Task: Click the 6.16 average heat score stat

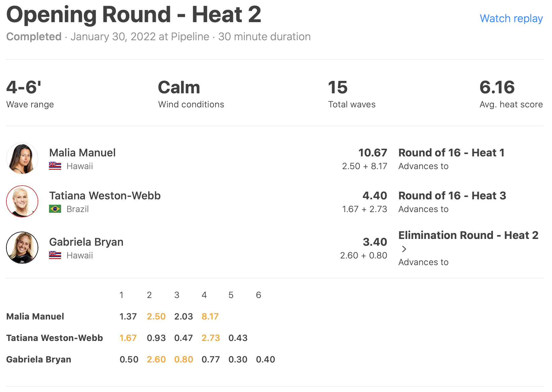Action: (497, 88)
